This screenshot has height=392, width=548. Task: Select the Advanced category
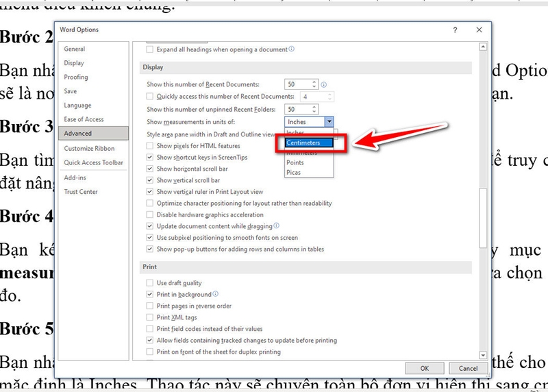coord(93,133)
